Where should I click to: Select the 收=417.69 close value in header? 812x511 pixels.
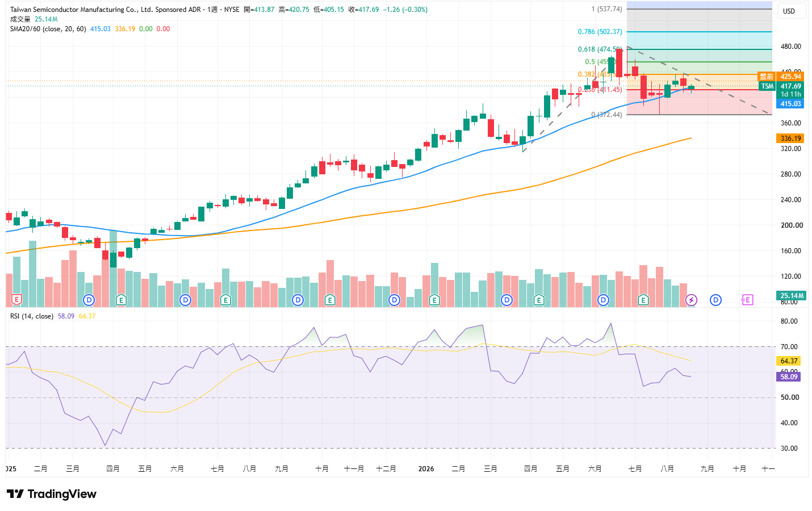click(x=363, y=10)
